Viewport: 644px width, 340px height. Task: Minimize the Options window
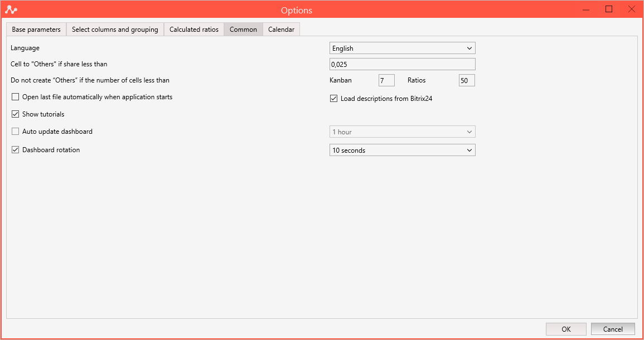[x=586, y=9]
